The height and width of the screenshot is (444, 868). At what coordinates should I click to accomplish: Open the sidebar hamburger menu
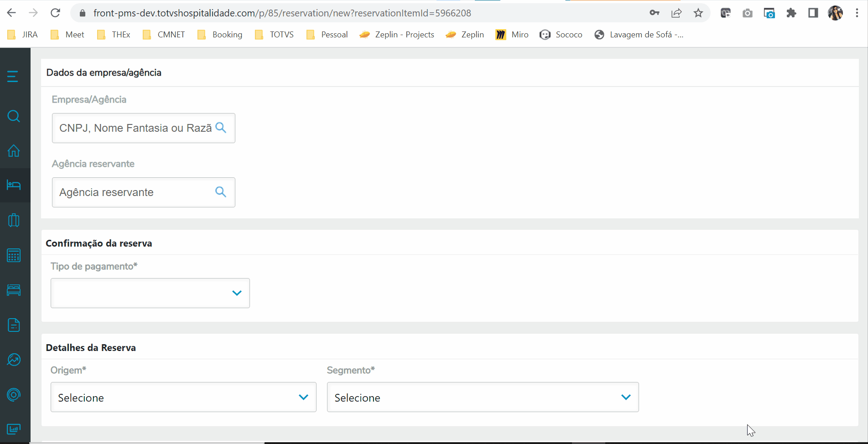[13, 76]
